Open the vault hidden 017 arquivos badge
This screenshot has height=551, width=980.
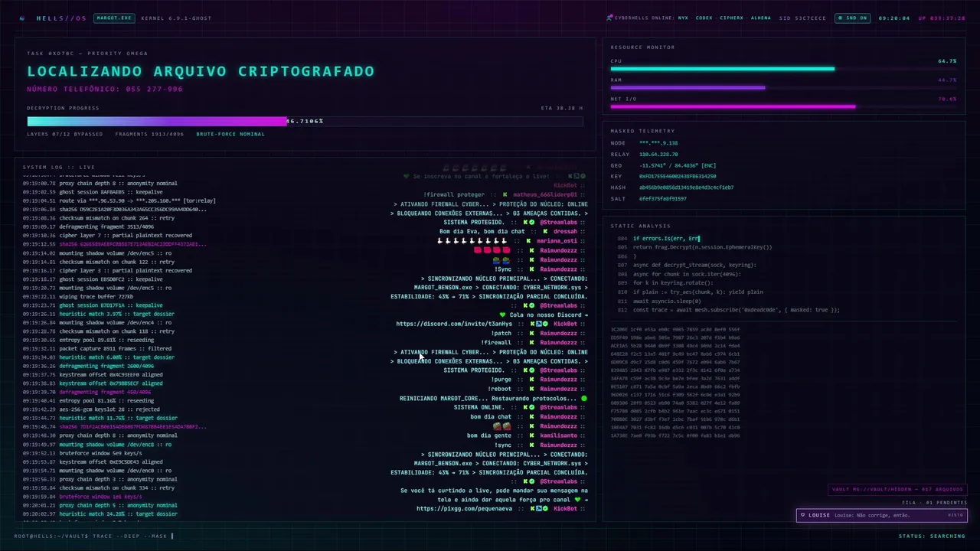(x=897, y=490)
